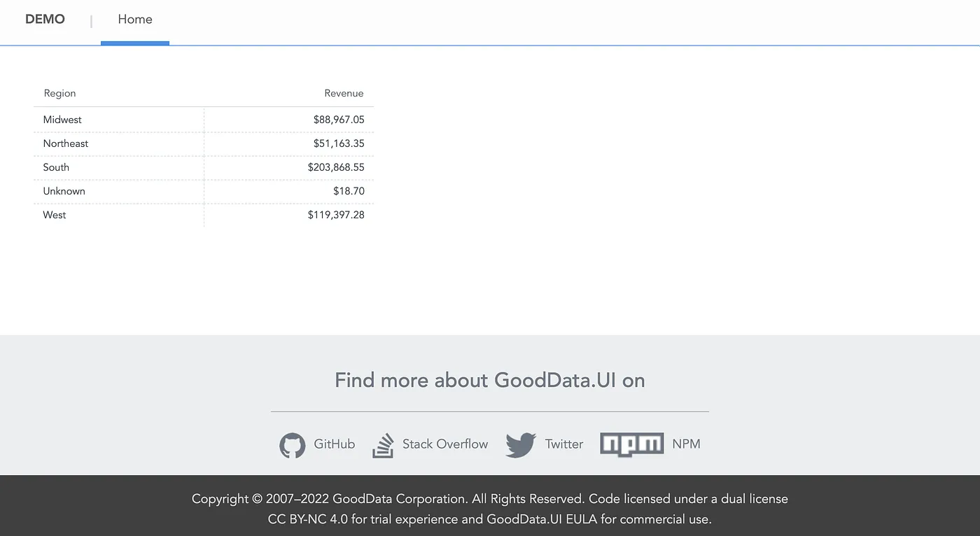Click the NPM logo icon
This screenshot has height=536, width=980.
[631, 444]
